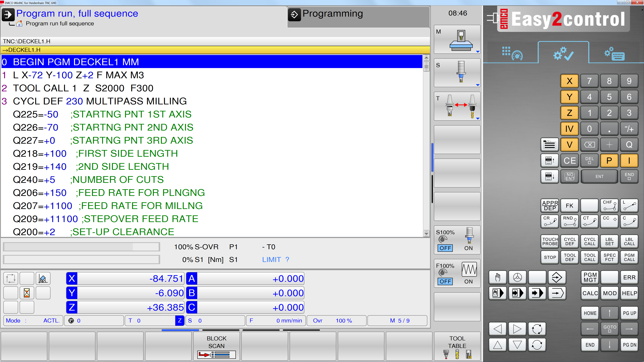
Task: Turn feed override F100% ON
Action: point(468,282)
